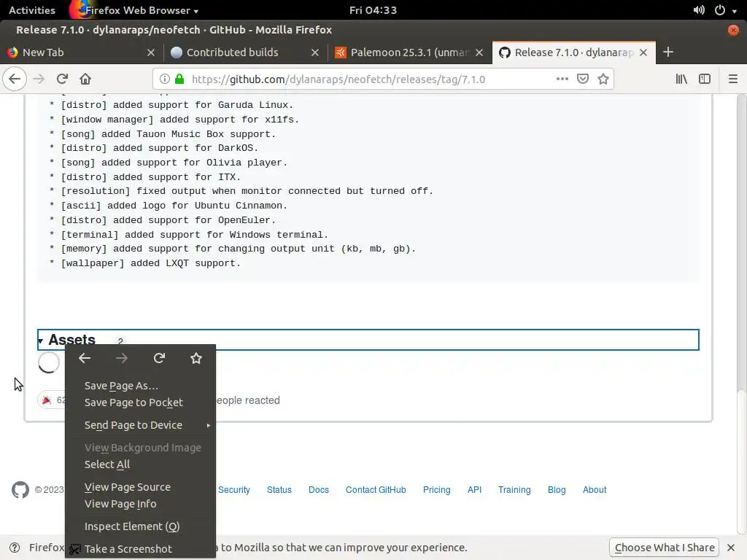This screenshot has width=747, height=560.
Task: Click the bookmark star in context menu
Action: click(x=196, y=358)
